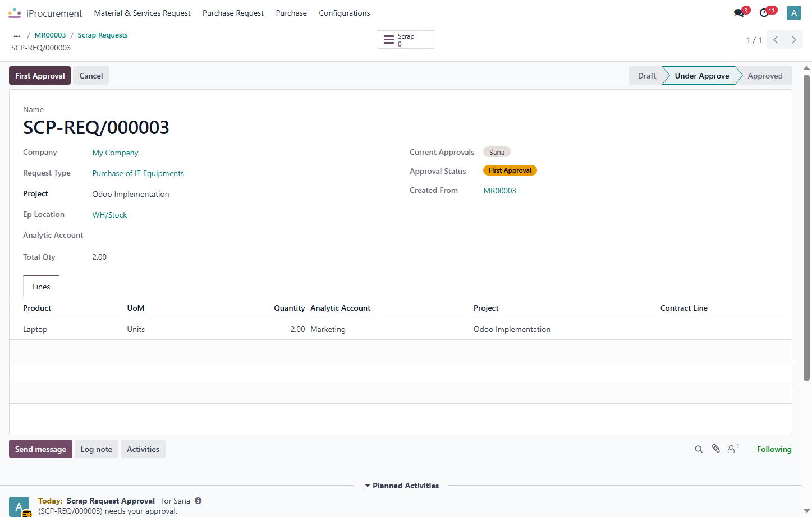Toggle the Following button
This screenshot has width=812, height=517.
[x=774, y=449]
